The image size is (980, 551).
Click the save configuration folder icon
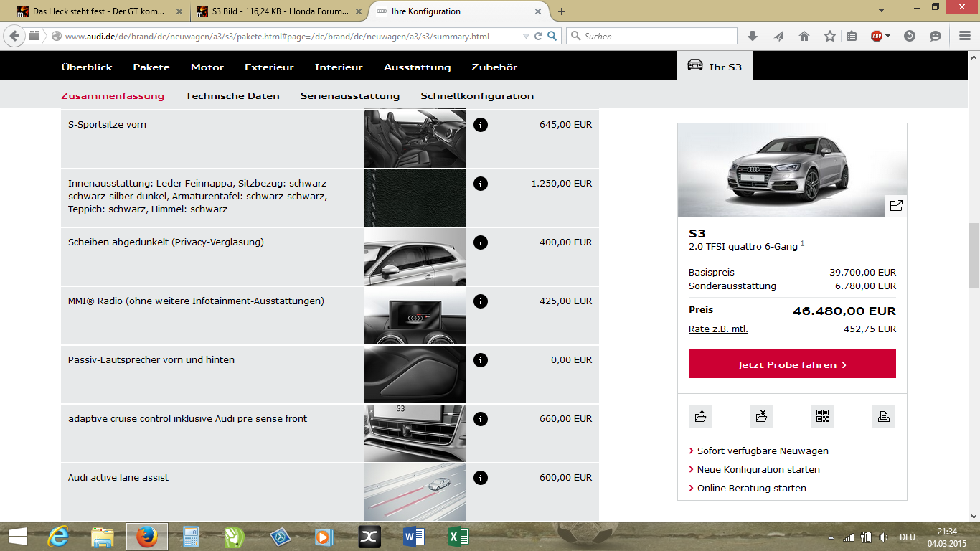[700, 416]
